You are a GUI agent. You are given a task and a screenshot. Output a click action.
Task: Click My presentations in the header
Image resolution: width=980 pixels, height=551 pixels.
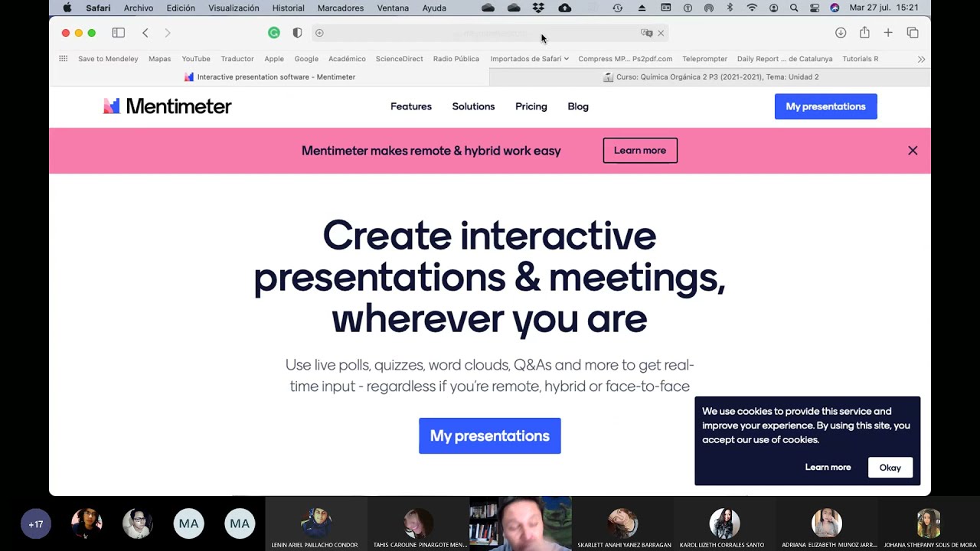[x=825, y=106]
